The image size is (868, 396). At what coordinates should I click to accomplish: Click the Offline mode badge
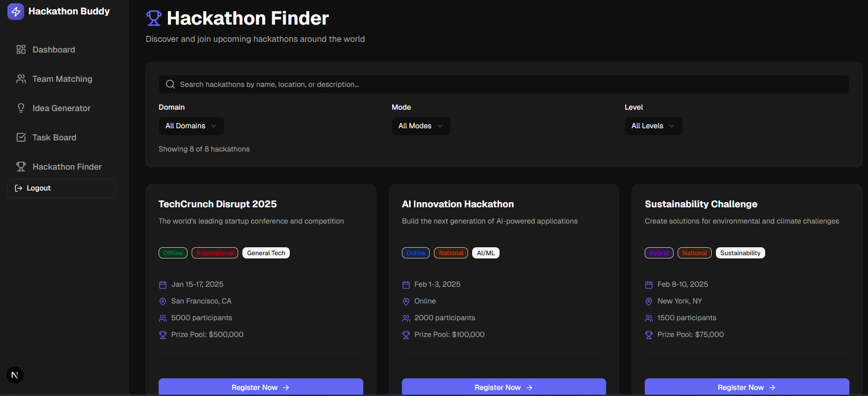coord(173,253)
